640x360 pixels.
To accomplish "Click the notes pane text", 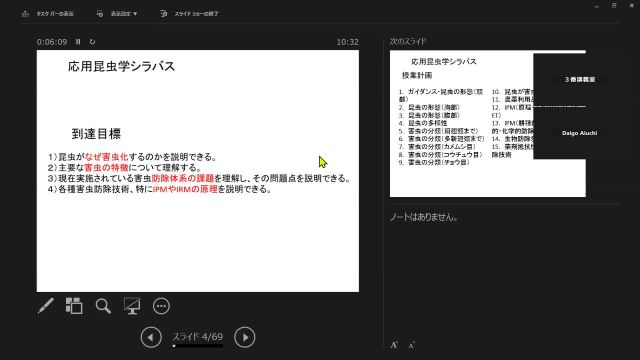I will point(424,217).
